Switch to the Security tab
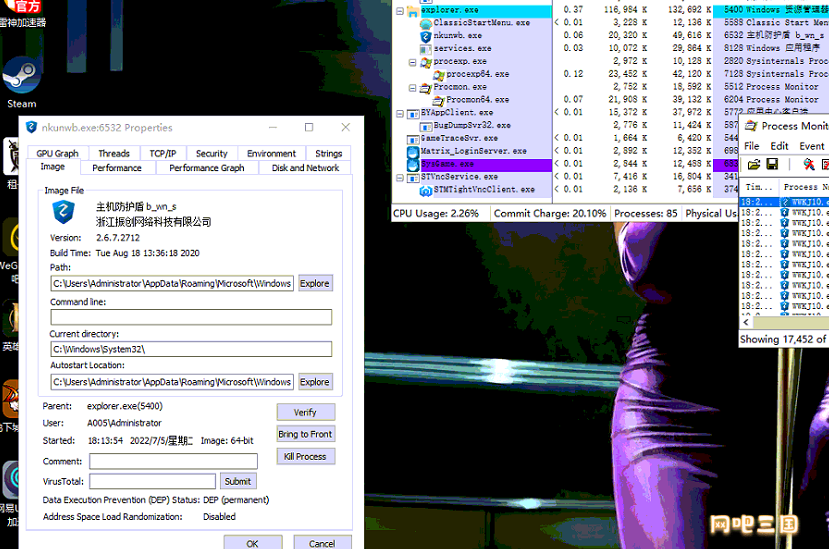Image resolution: width=829 pixels, height=549 pixels. (211, 153)
